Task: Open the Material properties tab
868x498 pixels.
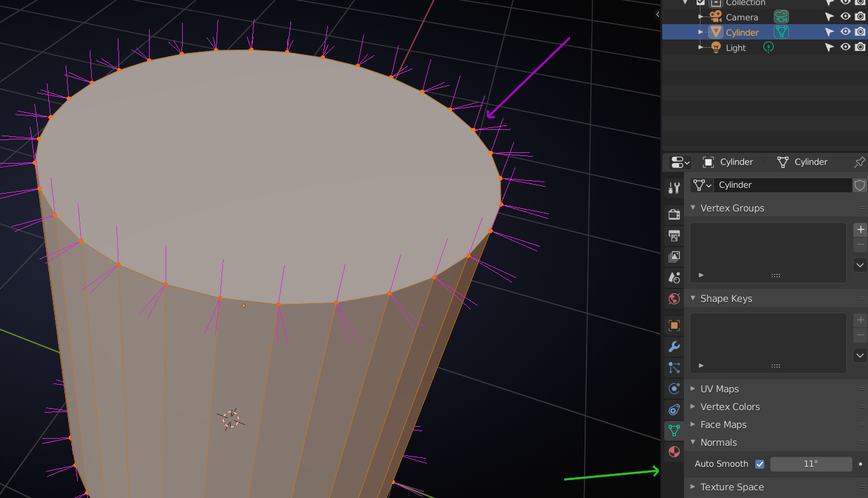Action: 674,452
